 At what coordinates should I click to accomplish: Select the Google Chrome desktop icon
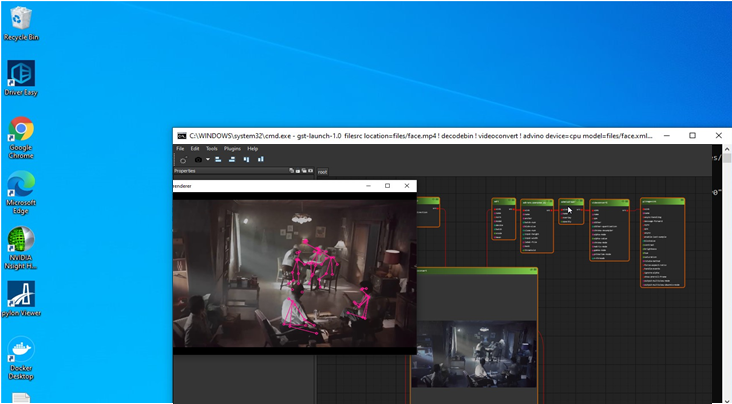click(21, 138)
